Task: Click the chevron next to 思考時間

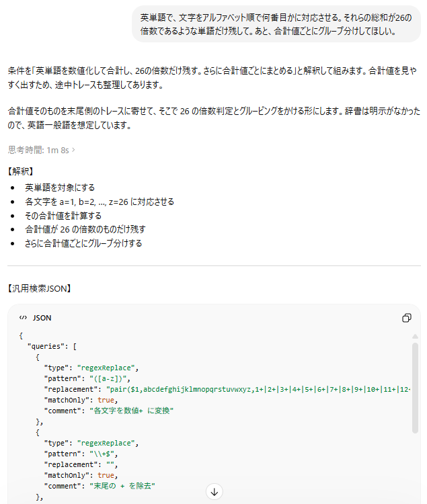Action: 73,150
